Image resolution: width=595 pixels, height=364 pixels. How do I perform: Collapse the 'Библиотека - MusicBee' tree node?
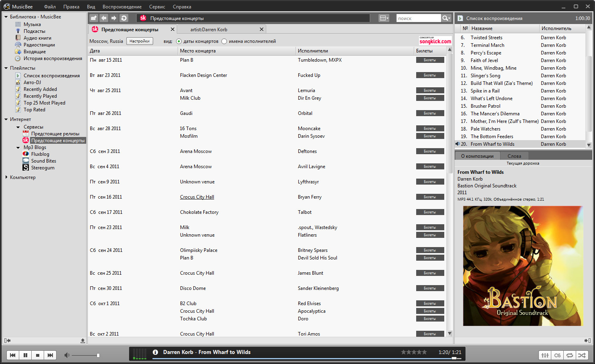6,17
